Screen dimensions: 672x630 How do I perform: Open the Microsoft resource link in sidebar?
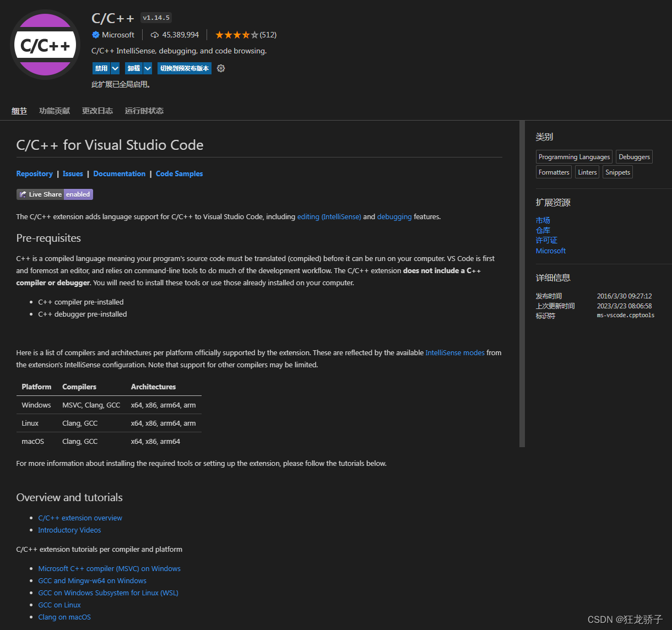click(x=551, y=251)
